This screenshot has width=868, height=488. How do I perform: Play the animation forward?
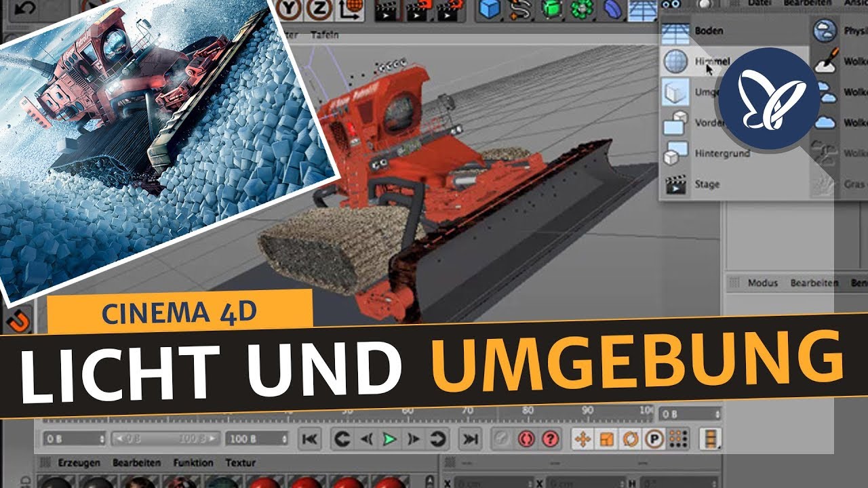(x=389, y=439)
